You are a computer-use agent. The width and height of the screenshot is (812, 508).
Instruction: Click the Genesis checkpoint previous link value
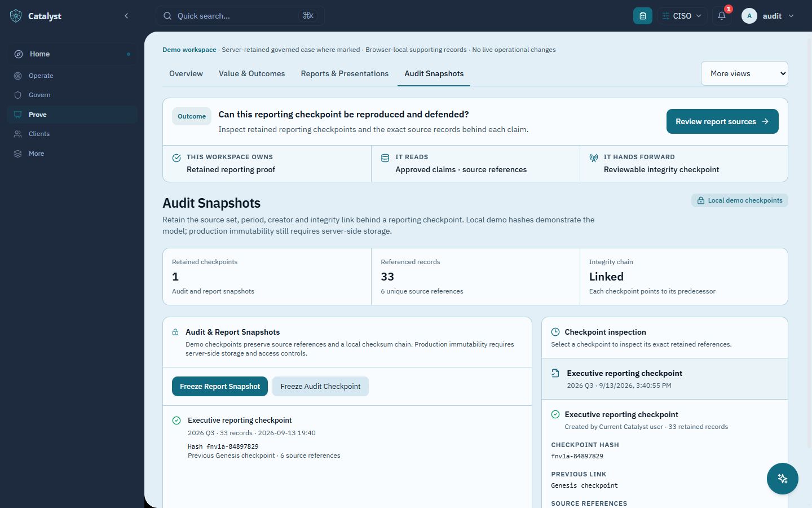584,485
